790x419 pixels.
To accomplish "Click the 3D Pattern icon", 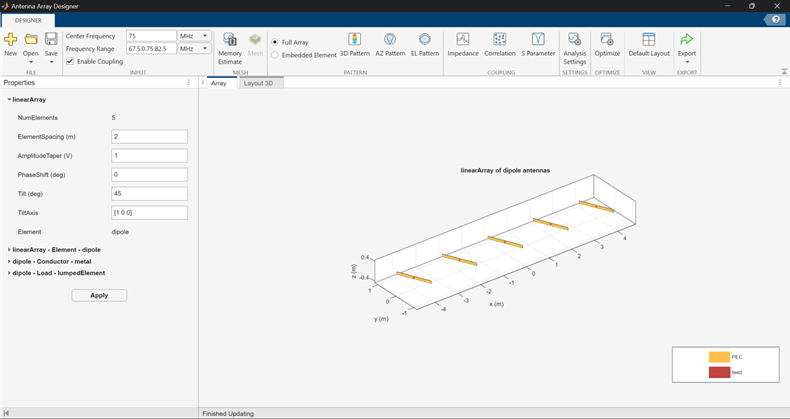I will coord(354,40).
